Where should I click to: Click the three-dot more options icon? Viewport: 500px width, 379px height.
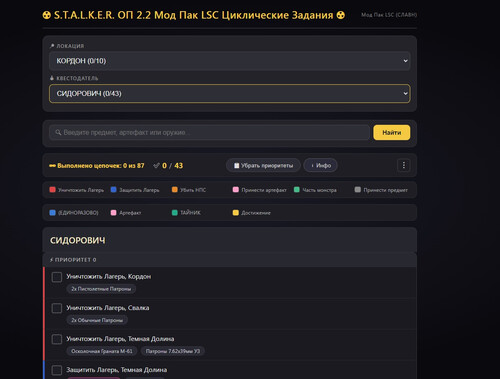(404, 165)
